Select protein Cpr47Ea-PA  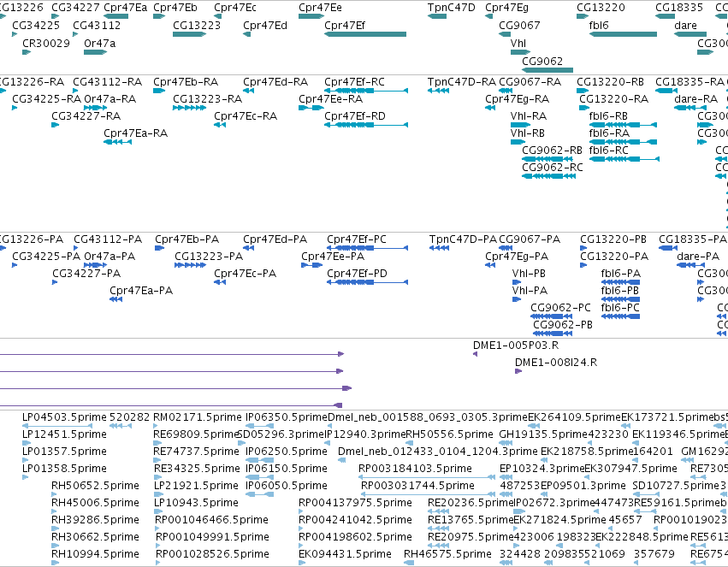[116, 299]
